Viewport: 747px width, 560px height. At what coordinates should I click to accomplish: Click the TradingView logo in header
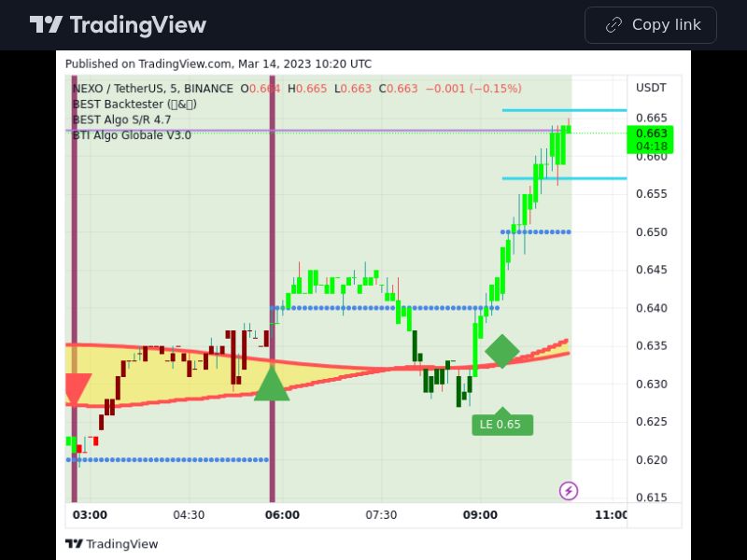(x=118, y=25)
